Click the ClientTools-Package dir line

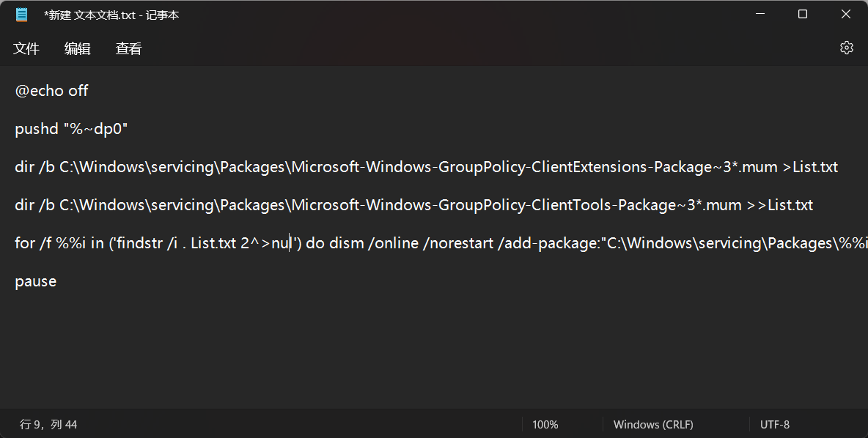414,205
